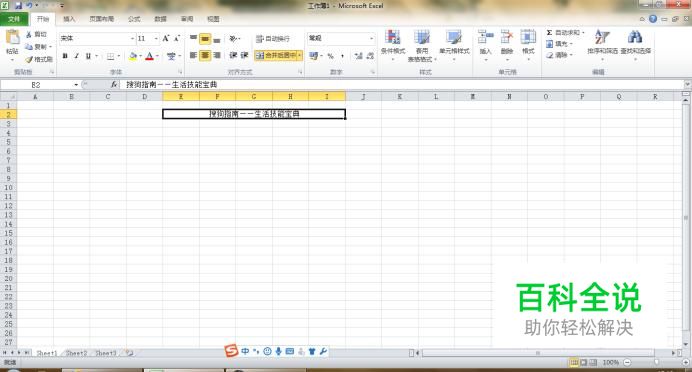The width and height of the screenshot is (692, 372).
Task: Click the fx insert function icon
Action: click(114, 84)
